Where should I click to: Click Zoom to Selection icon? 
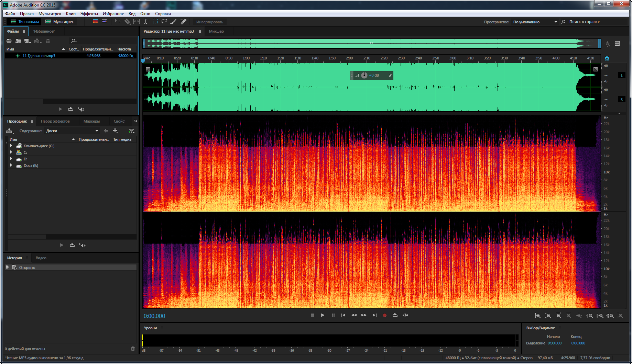610,316
